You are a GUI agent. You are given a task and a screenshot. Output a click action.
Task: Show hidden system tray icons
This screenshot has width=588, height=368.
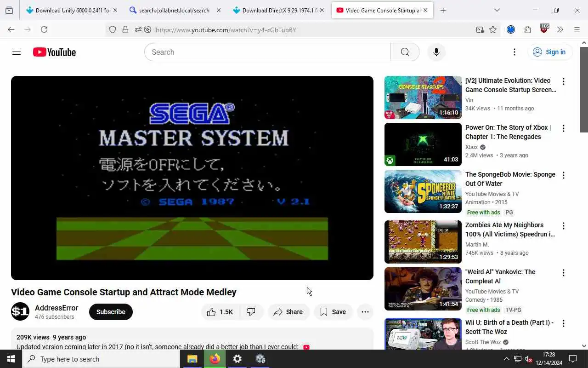click(506, 359)
